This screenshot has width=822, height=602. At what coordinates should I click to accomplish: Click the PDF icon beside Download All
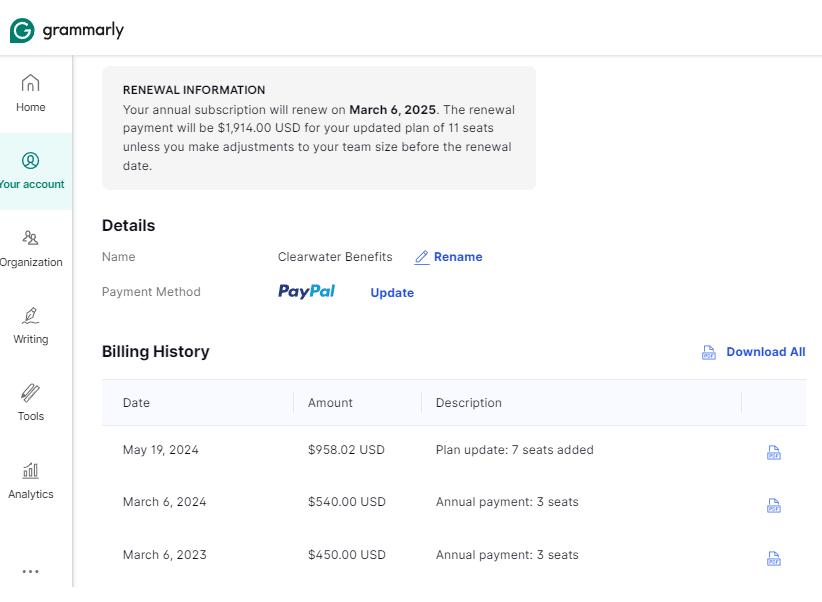[709, 352]
